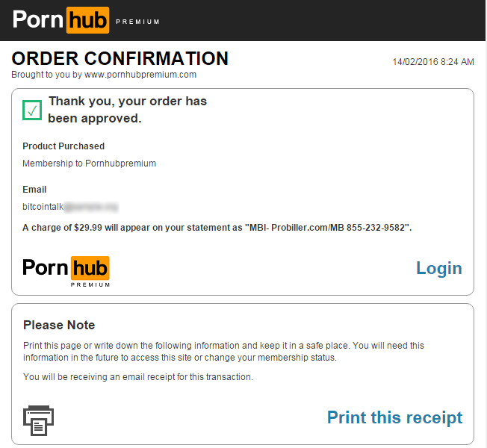Image resolution: width=487 pixels, height=448 pixels.
Task: Click the safe place instructions paragraph
Action: pos(223,352)
